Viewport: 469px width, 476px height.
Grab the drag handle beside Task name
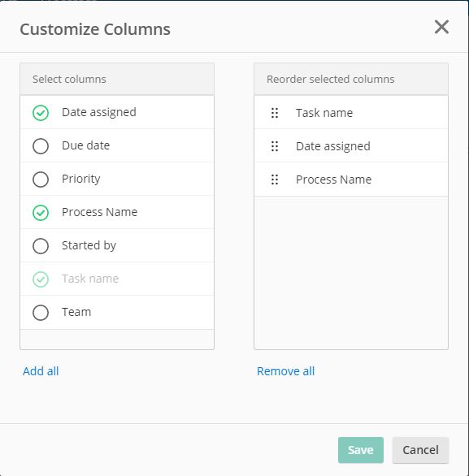(x=275, y=113)
